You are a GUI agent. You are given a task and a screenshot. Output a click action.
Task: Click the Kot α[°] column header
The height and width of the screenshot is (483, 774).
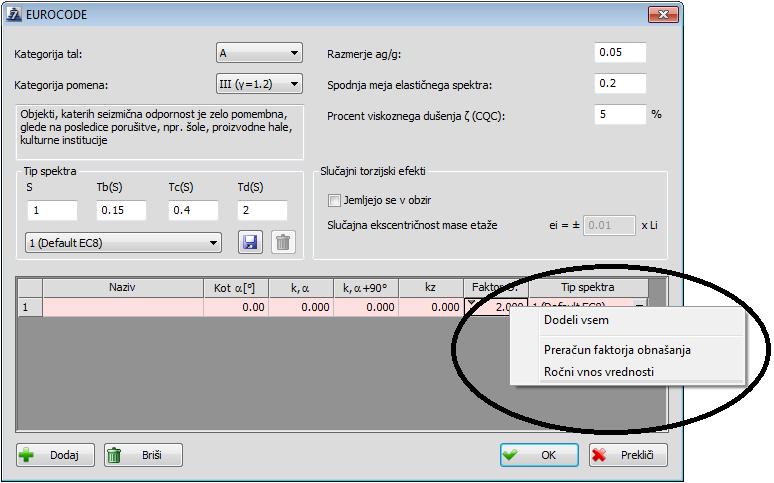click(236, 287)
